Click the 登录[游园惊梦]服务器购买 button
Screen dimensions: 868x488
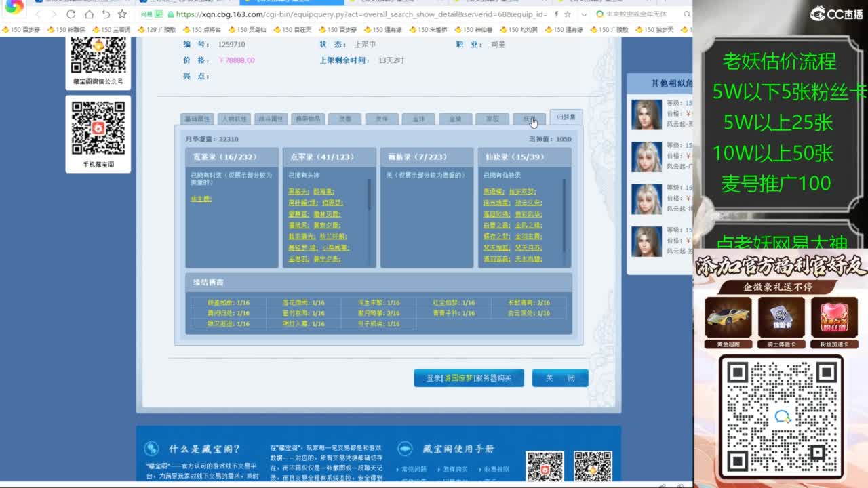(469, 378)
